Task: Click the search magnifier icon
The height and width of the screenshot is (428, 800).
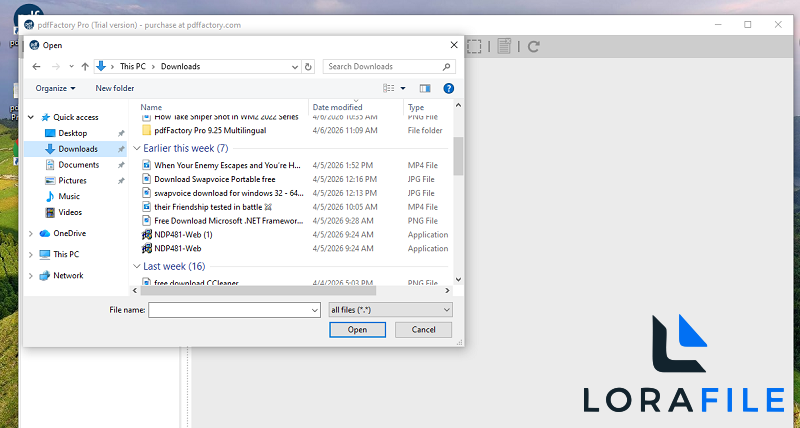Action: tap(446, 66)
